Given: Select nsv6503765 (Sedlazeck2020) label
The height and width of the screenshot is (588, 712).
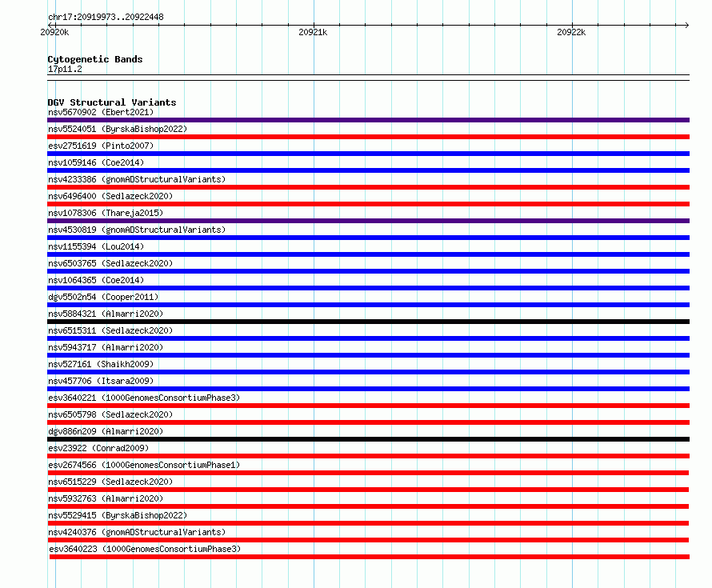Looking at the screenshot, I should point(110,263).
